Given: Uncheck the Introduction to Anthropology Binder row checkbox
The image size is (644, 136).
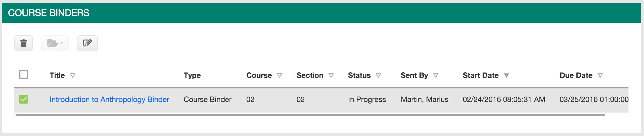Looking at the screenshot, I should [24, 99].
